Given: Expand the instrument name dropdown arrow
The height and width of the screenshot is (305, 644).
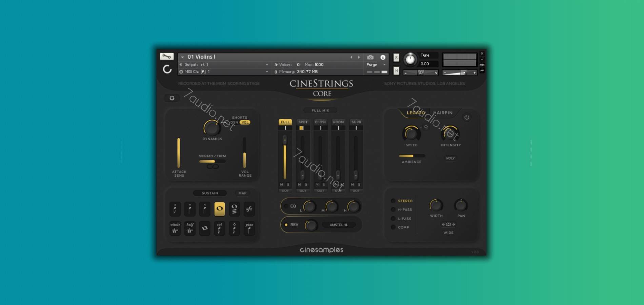Looking at the screenshot, I should [182, 57].
